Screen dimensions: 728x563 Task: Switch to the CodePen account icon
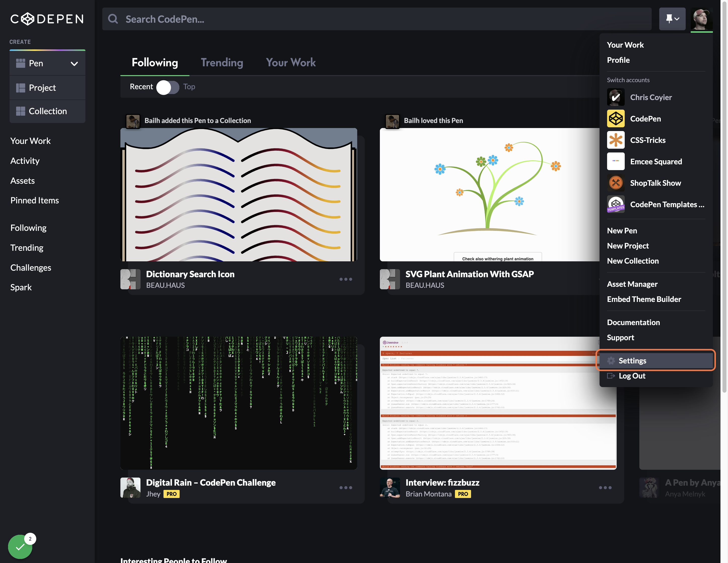coord(615,118)
